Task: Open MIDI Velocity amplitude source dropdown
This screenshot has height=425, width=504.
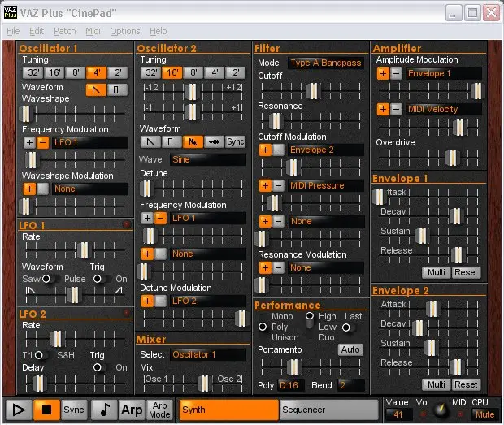Action: click(x=444, y=109)
